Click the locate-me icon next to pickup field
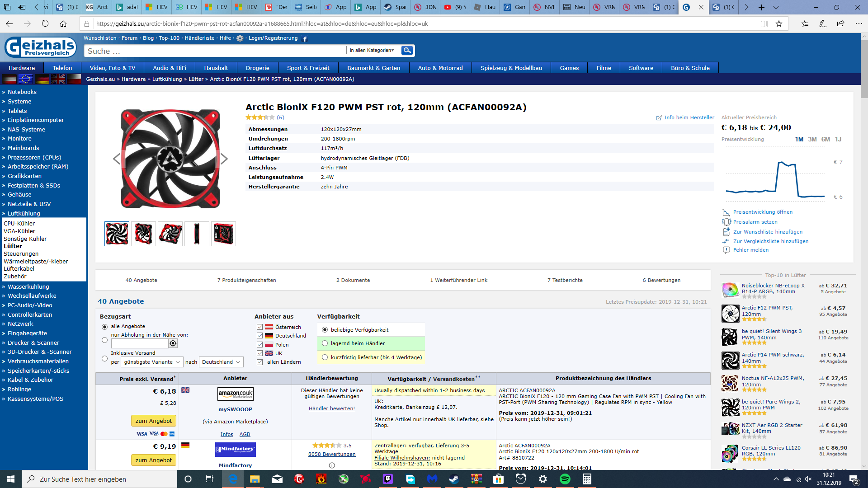The height and width of the screenshot is (488, 868). click(173, 343)
